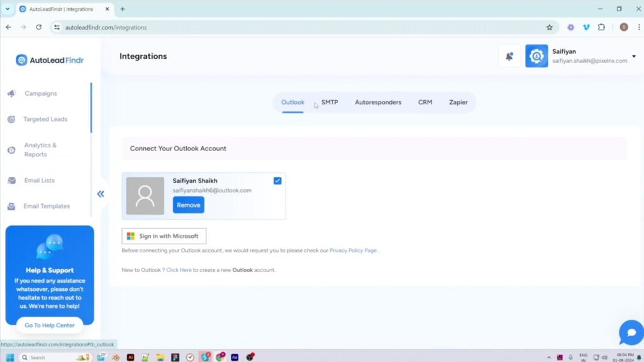
Task: Click the taskbar volume icon
Action: pyautogui.click(x=604, y=357)
